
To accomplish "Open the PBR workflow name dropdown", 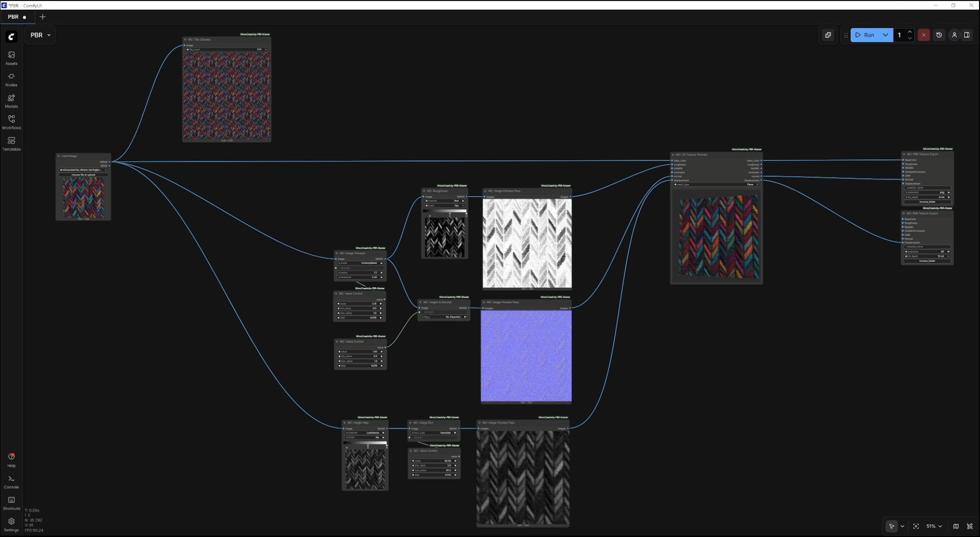I will (x=40, y=35).
